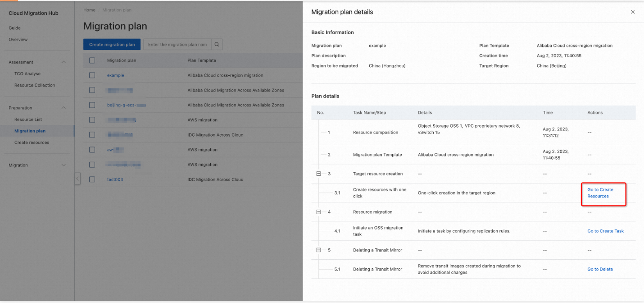This screenshot has height=303, width=644.
Task: Click the Go to Delete link
Action: click(x=600, y=269)
